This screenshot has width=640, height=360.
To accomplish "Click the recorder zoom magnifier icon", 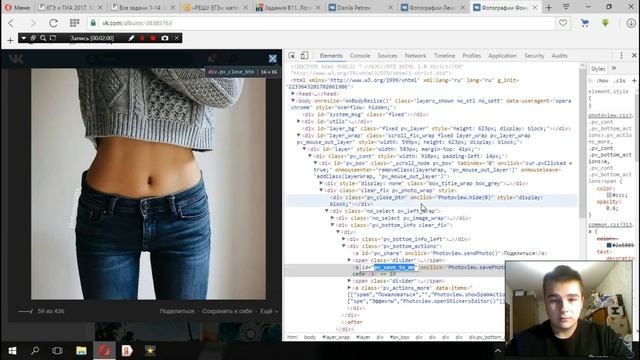I will pyautogui.click(x=43, y=38).
